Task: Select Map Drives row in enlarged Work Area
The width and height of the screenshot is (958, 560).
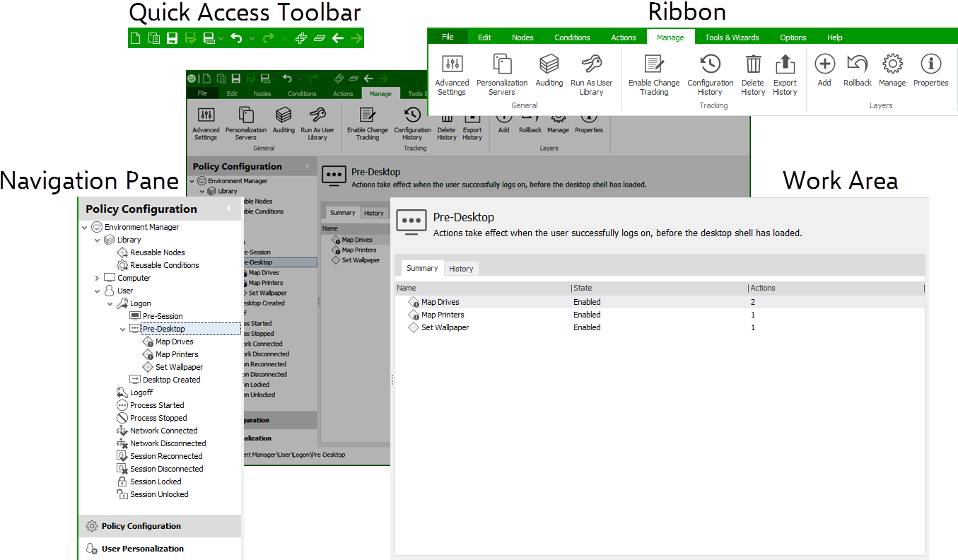Action: click(660, 302)
